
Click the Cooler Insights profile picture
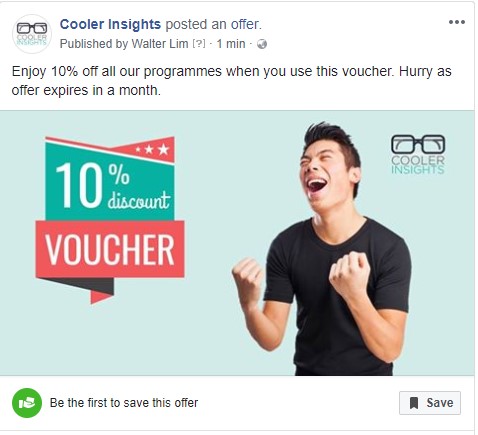[x=32, y=34]
